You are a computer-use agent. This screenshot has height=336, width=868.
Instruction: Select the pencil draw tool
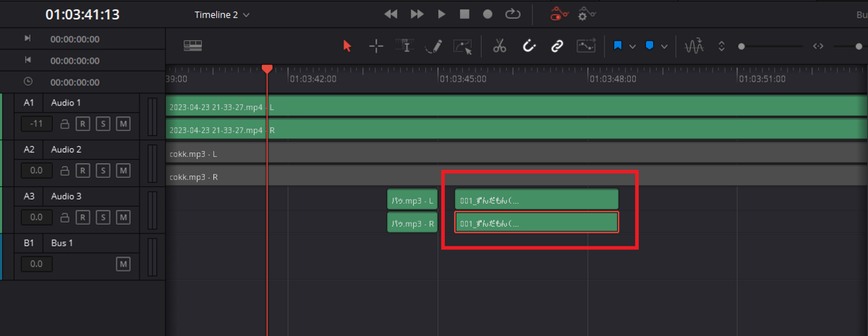[x=433, y=46]
